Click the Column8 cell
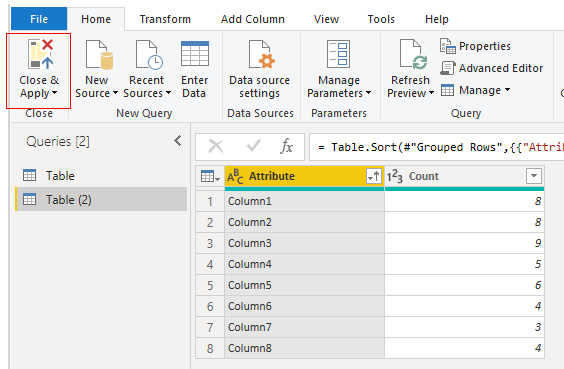This screenshot has height=369, width=564. (304, 348)
